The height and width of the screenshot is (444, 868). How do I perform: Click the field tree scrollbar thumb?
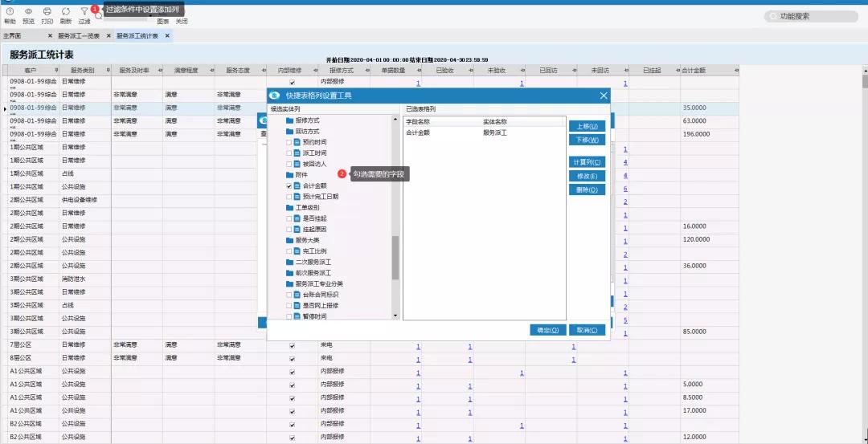395,258
